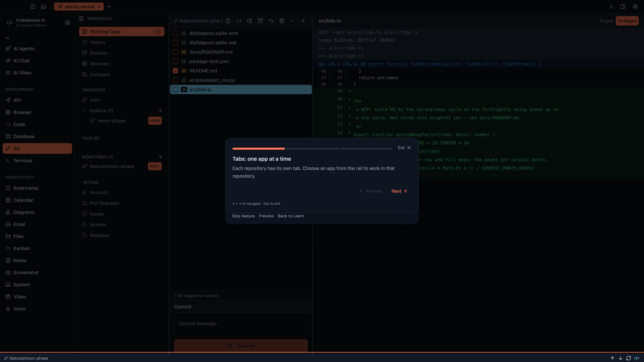Screen dimensions: 644x362
Task: Discard changes with the trash icon
Action: [x=282, y=21]
